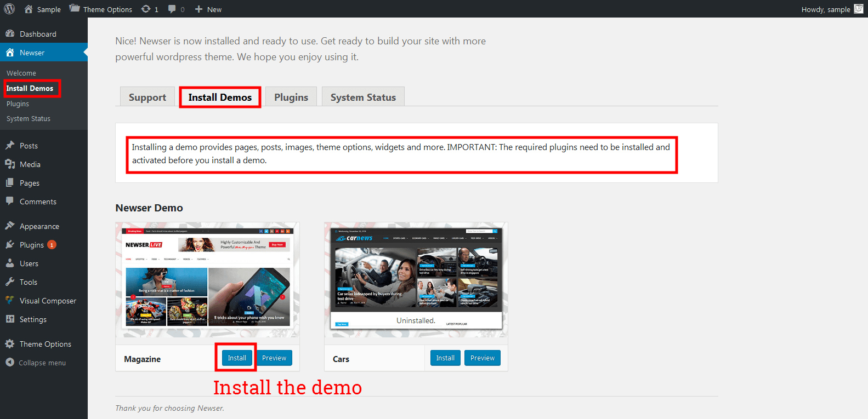Collapse the admin sidebar menu

42,363
